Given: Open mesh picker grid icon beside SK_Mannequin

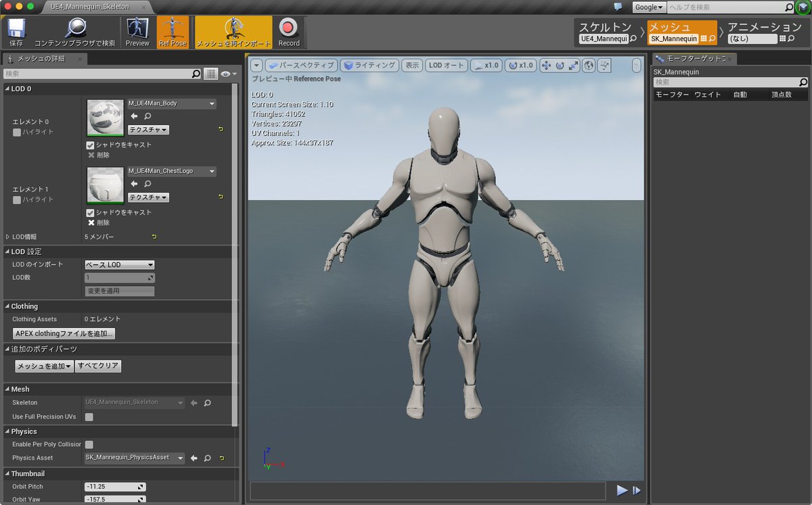Looking at the screenshot, I should 704,39.
